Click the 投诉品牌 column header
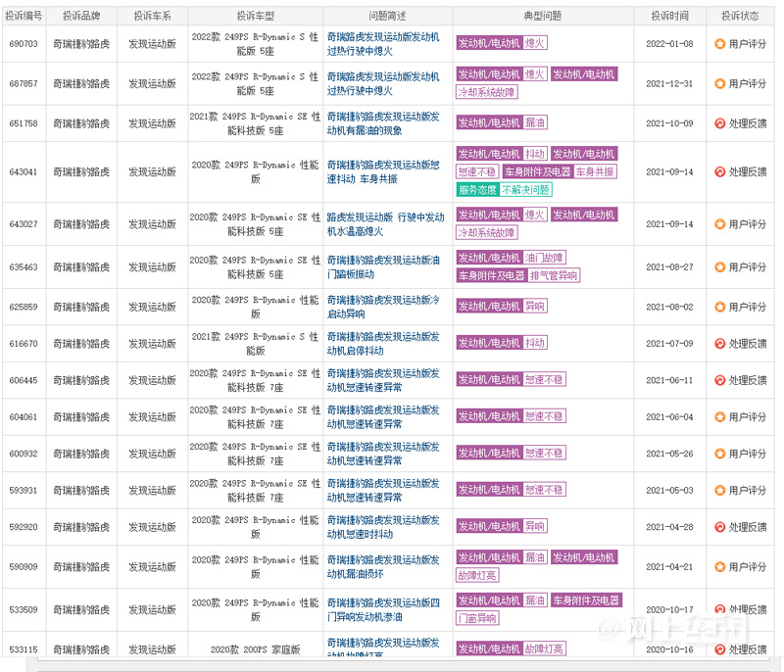784x672 pixels. pyautogui.click(x=81, y=16)
